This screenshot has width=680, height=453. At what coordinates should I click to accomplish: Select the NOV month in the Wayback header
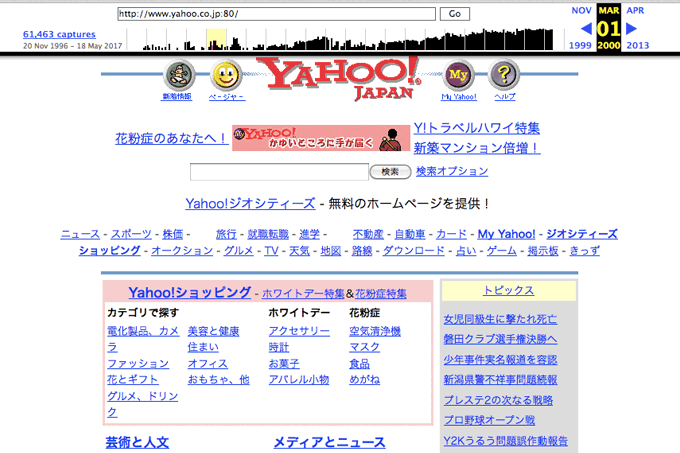(x=581, y=10)
